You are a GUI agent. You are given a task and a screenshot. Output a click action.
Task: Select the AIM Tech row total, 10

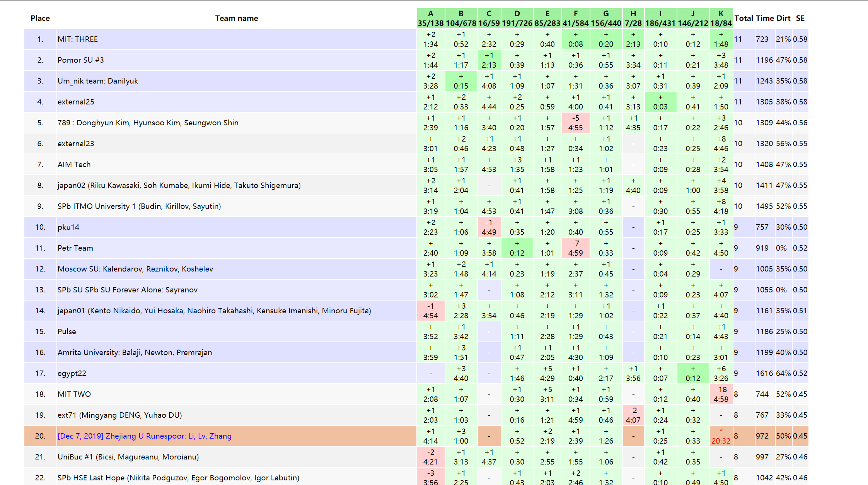click(x=738, y=164)
